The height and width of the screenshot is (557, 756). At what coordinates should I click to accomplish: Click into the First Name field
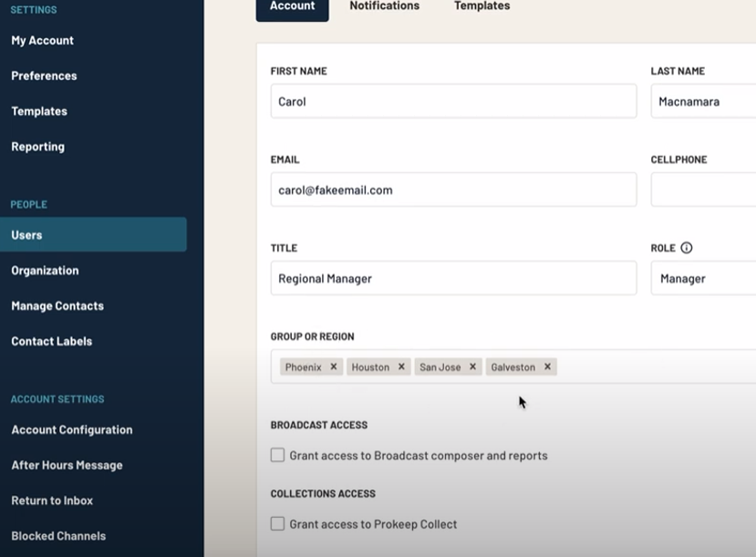(453, 102)
